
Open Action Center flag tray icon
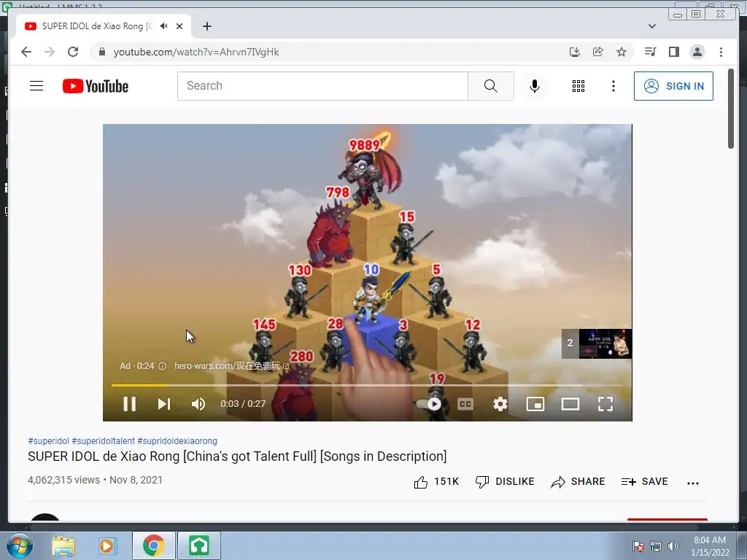coord(638,545)
